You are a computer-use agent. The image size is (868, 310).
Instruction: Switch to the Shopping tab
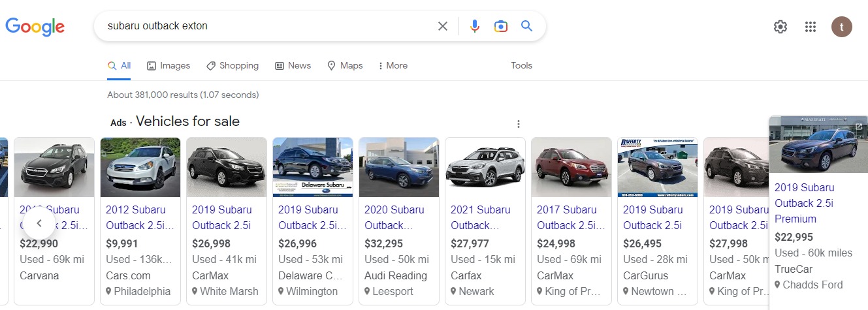(x=233, y=66)
